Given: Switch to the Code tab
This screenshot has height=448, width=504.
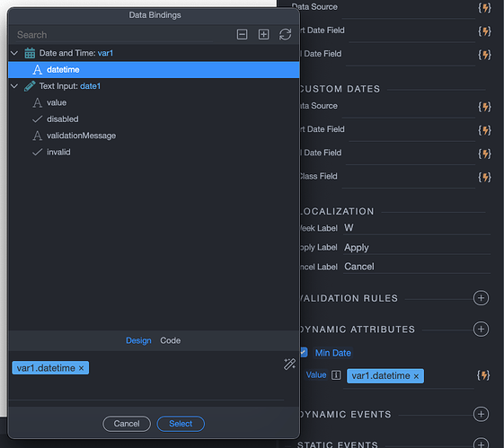Looking at the screenshot, I should tap(171, 340).
